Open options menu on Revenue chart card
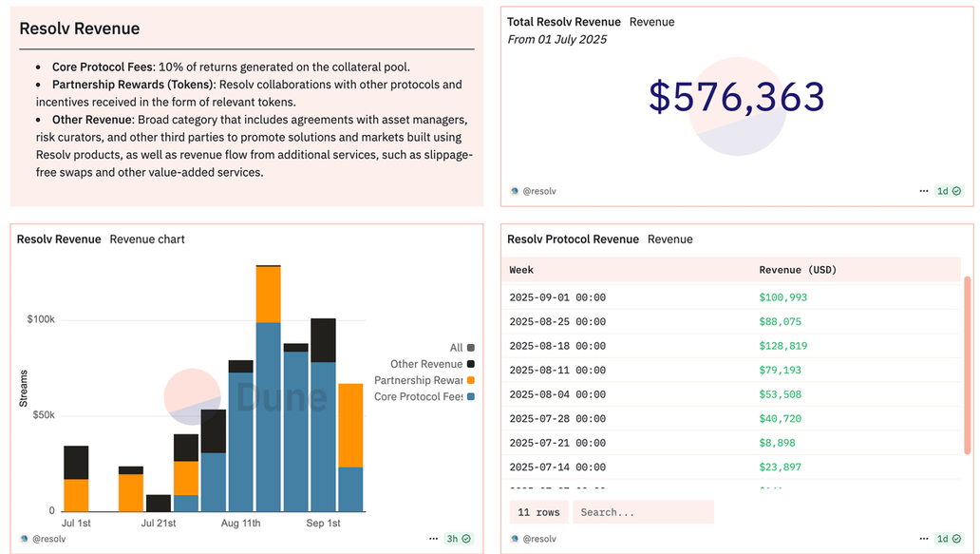Image resolution: width=980 pixels, height=554 pixels. coord(433,539)
